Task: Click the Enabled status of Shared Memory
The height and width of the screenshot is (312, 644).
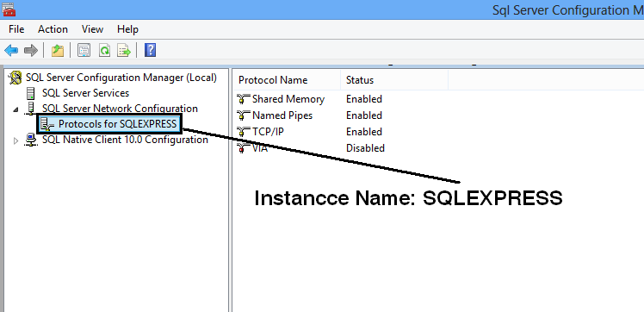Action: coord(364,99)
